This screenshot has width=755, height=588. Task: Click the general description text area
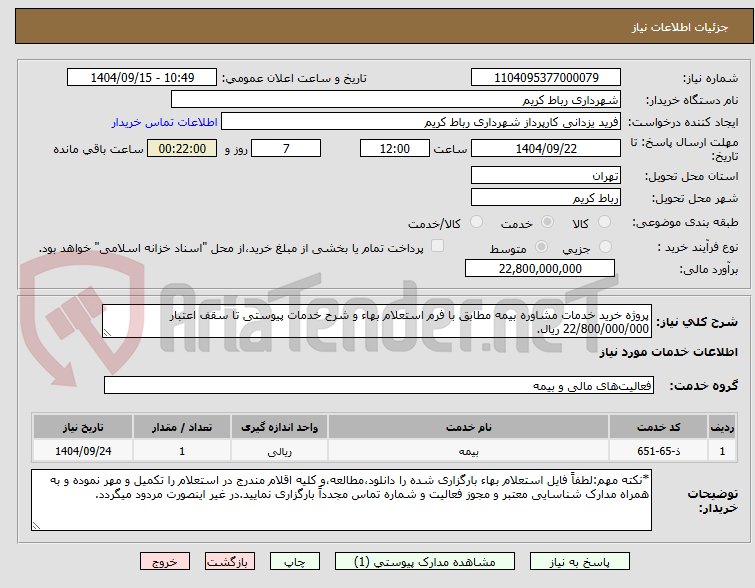tap(377, 321)
